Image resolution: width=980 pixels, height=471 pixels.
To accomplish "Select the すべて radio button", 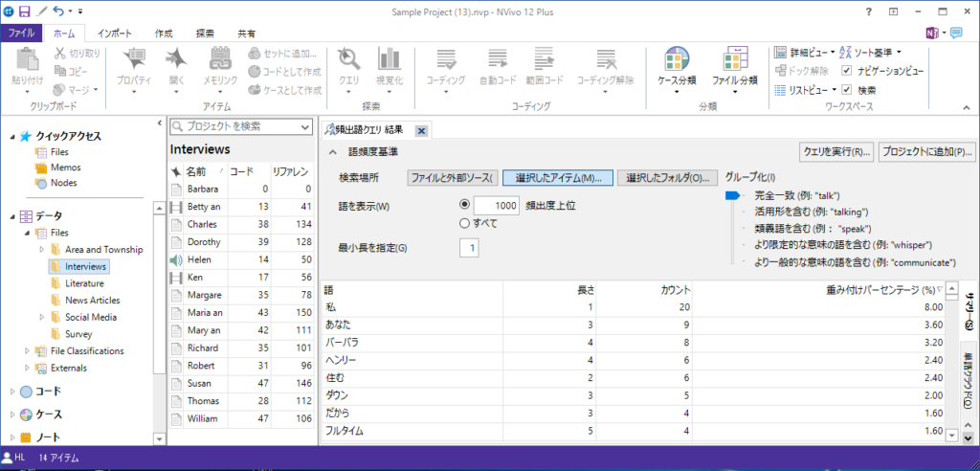I will 466,223.
